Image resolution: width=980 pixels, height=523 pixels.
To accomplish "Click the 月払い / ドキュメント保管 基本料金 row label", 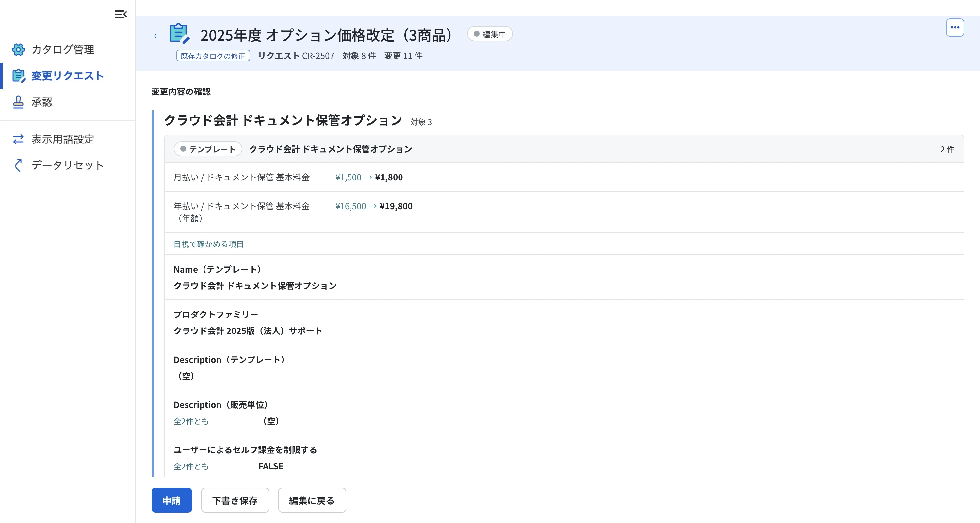I will tap(242, 177).
